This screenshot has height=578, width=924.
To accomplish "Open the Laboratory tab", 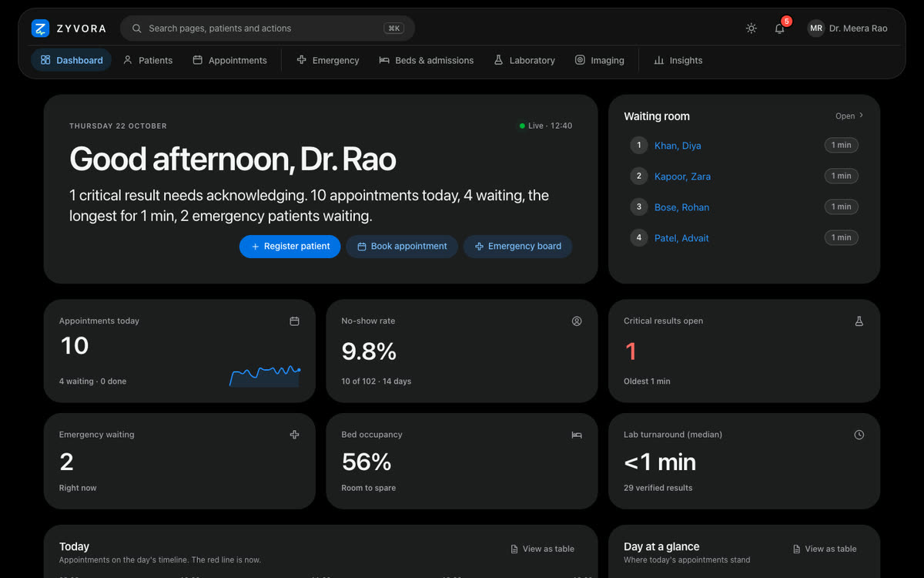I will tap(524, 60).
